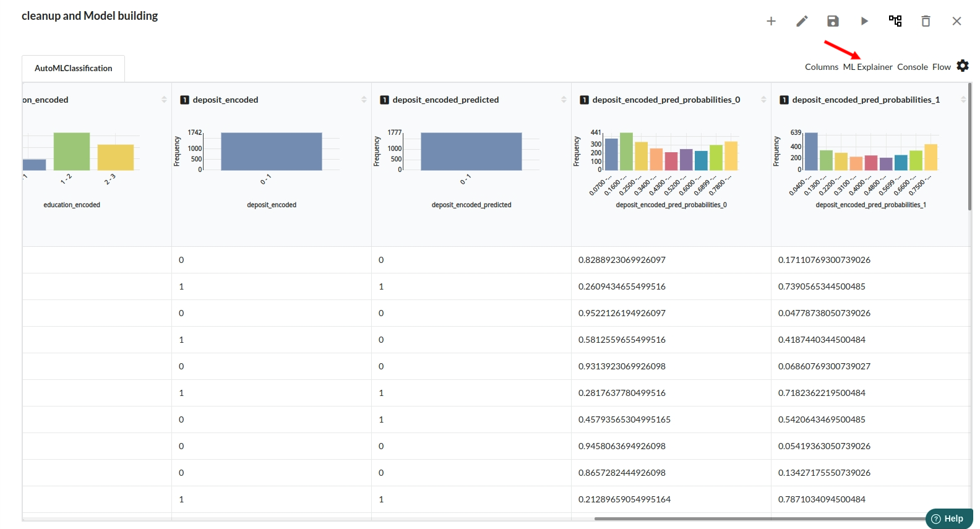Open the ML Explainer link
980x529 pixels.
tap(867, 67)
